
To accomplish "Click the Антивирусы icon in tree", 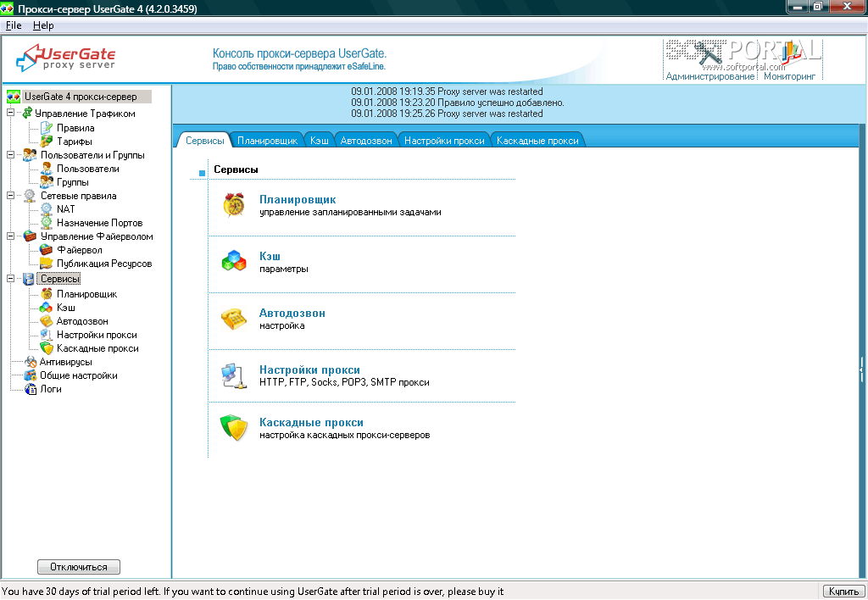I will [x=31, y=362].
